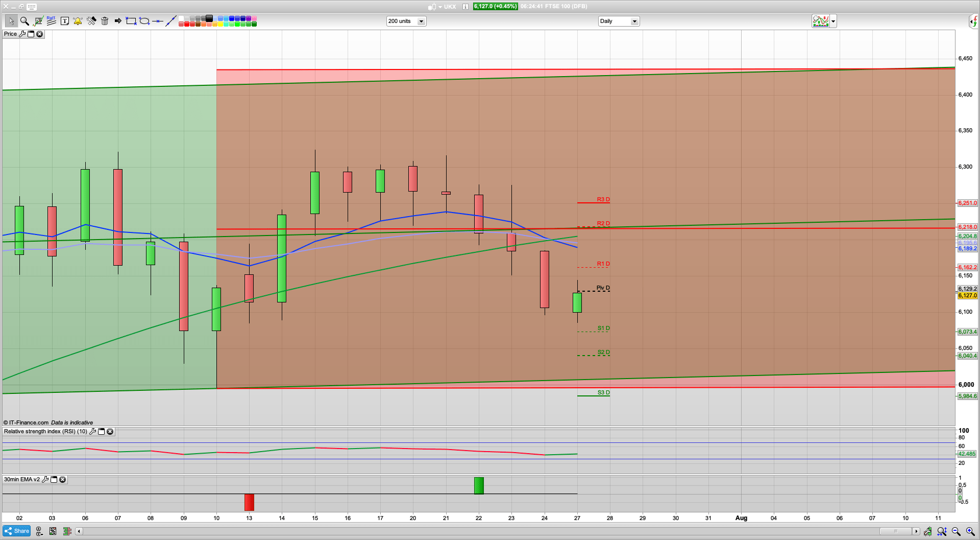980x540 pixels.
Task: Click the blue Share button
Action: [16, 531]
